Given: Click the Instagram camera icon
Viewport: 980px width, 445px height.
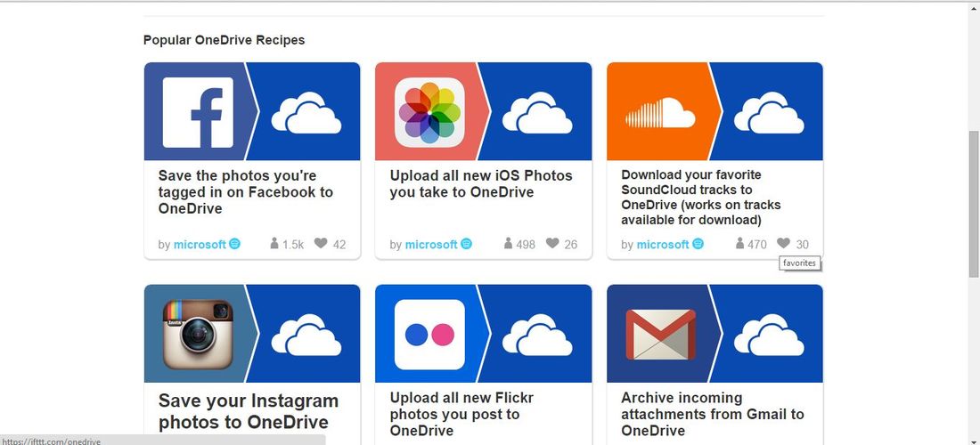Looking at the screenshot, I should (198, 335).
